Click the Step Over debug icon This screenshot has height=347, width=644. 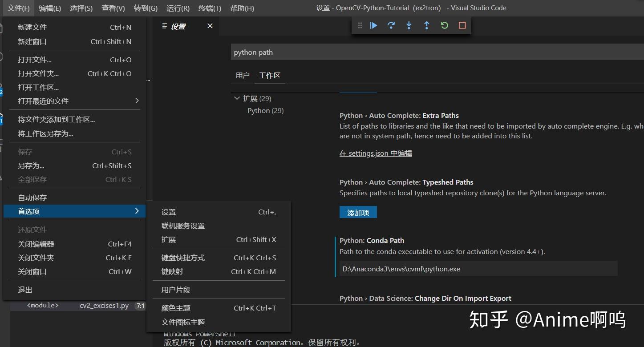(x=391, y=25)
